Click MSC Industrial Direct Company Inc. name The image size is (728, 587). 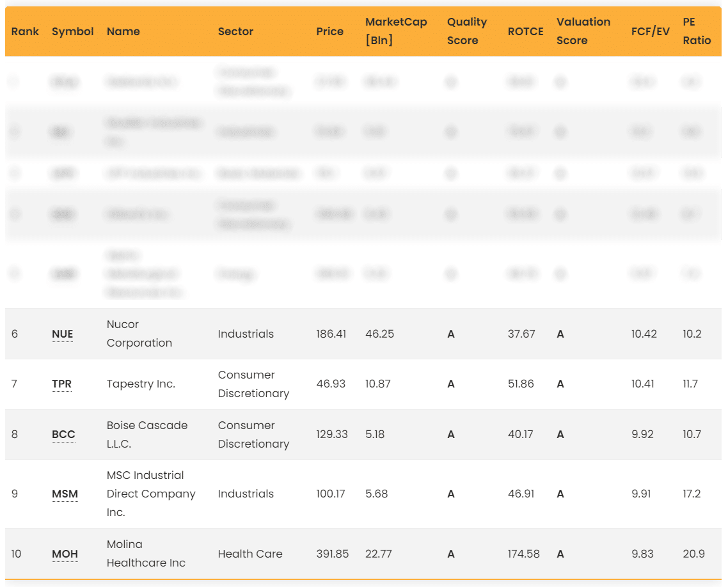click(x=151, y=494)
